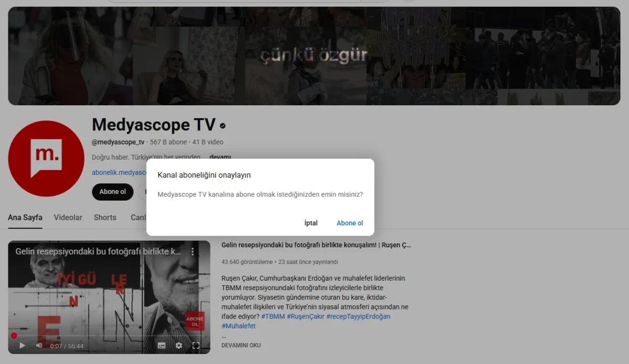Enter fullscreen mode on video
Viewport: 629px width, 364px height.
coord(196,346)
